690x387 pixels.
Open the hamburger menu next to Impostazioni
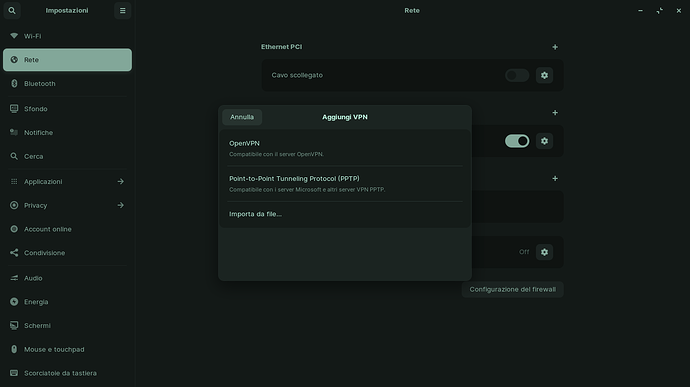(x=123, y=11)
